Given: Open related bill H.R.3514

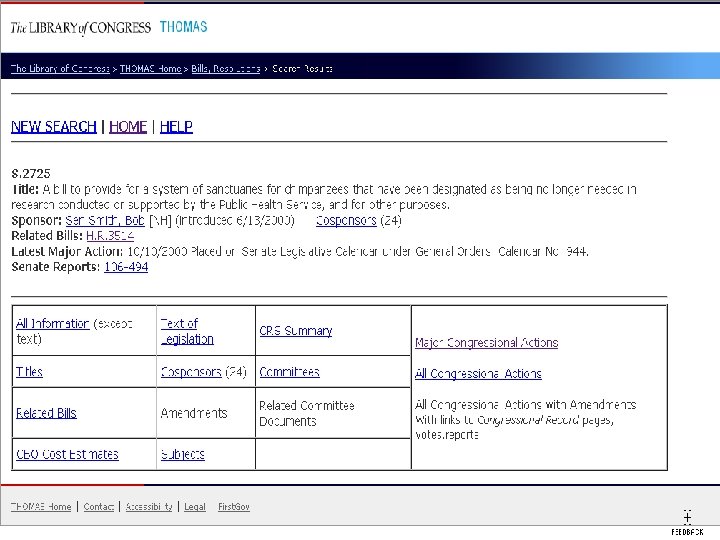Looking at the screenshot, I should point(110,236).
